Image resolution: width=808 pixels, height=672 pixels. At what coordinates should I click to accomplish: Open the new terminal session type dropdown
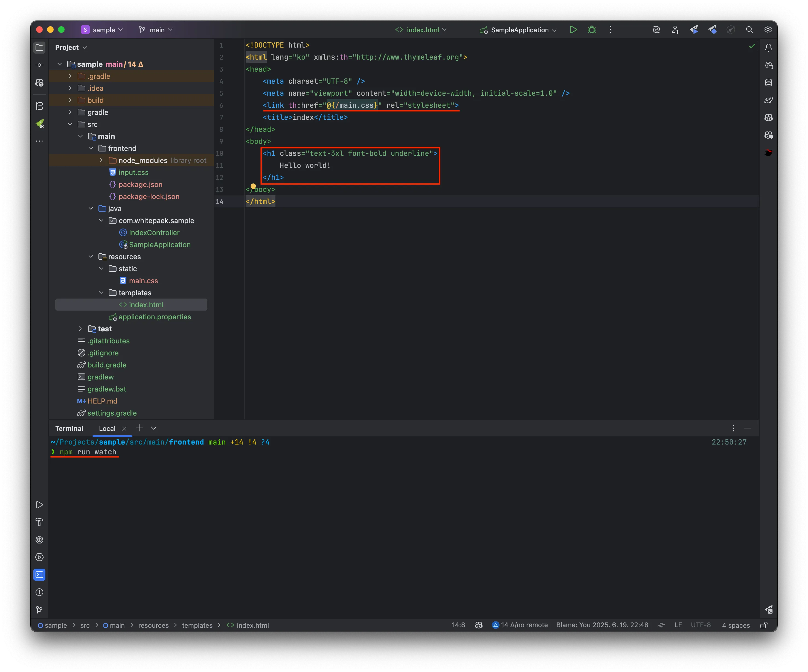(153, 428)
